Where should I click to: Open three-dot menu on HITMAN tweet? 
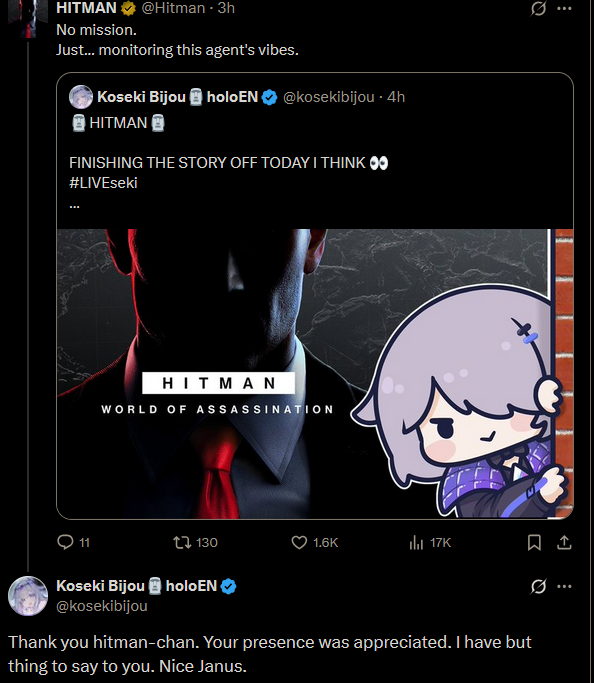click(564, 8)
